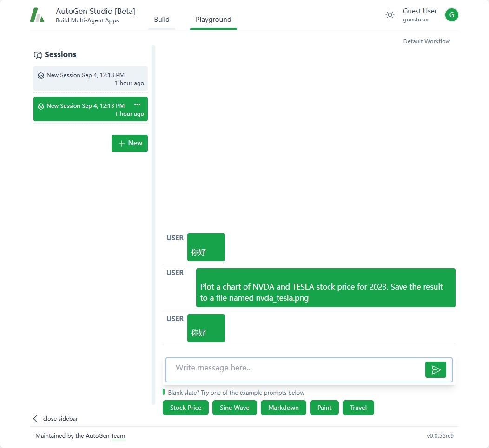Viewport: 489px width, 448px height.
Task: Open the AutoGen Team link
Action: 119,436
